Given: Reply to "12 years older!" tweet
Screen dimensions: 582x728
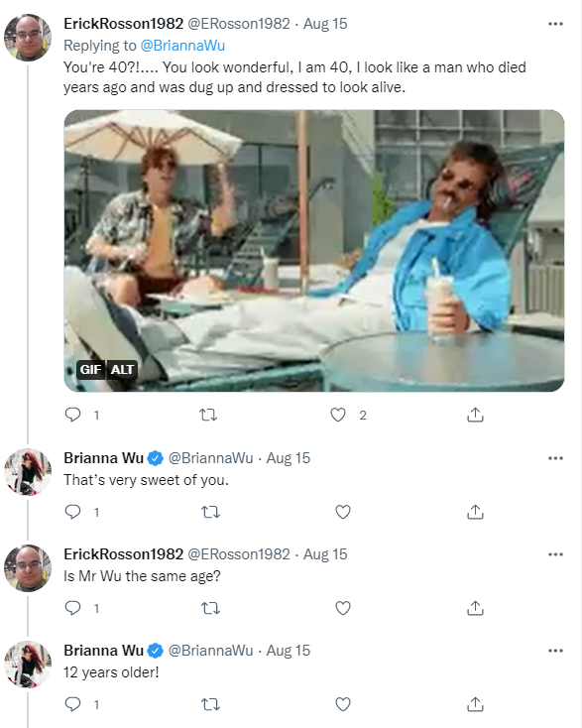Looking at the screenshot, I should point(72,704).
